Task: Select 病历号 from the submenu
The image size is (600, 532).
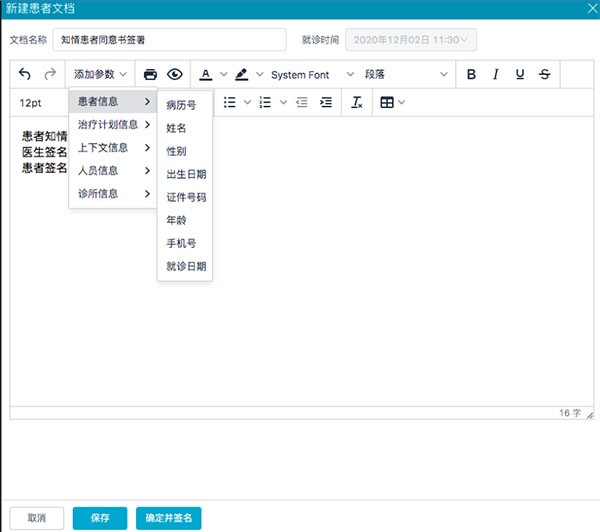Action: pyautogui.click(x=181, y=105)
